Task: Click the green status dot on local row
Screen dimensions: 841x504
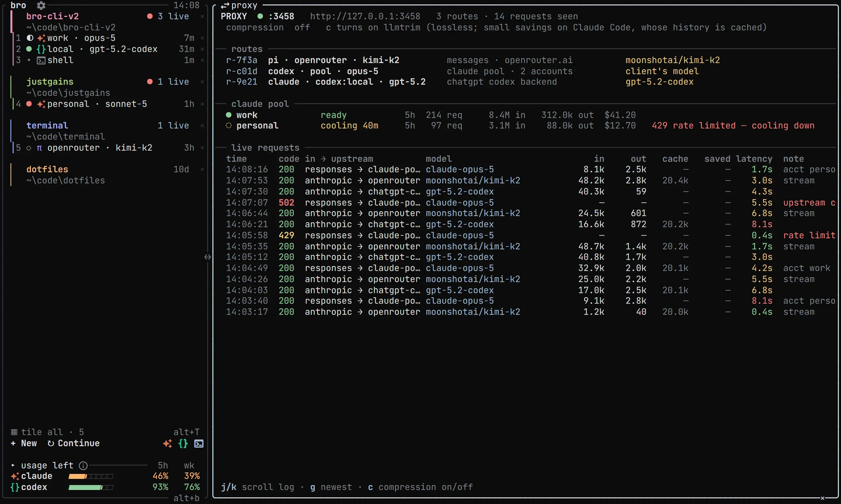Action: pyautogui.click(x=29, y=49)
